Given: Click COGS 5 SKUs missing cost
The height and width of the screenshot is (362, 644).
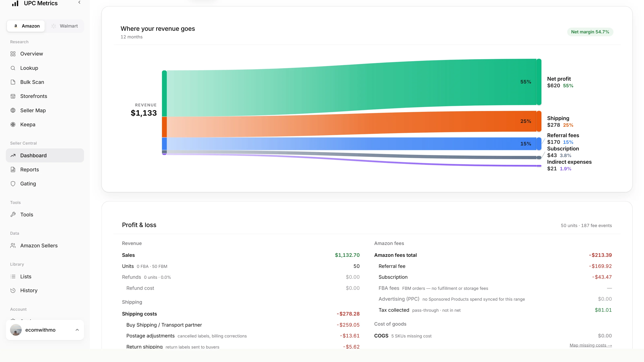Looking at the screenshot, I should (403, 336).
